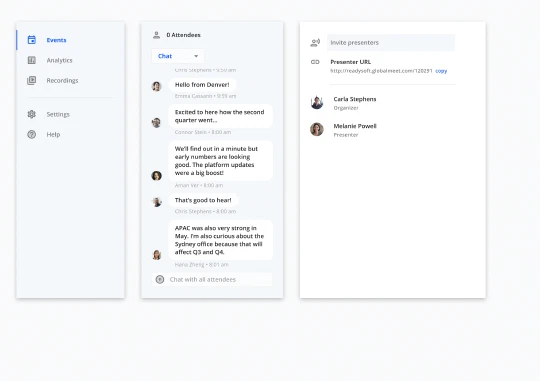540x381 pixels.
Task: Click the 'That's good to hear!' bubble
Action: coord(203,200)
